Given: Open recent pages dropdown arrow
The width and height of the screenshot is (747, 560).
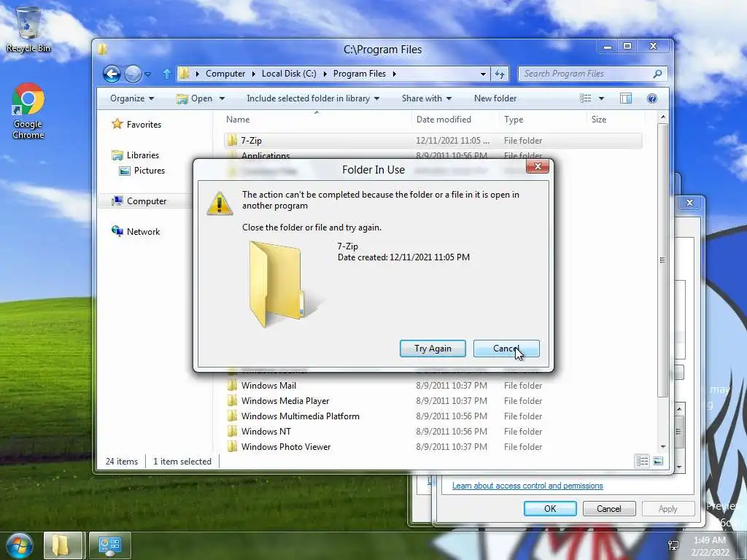Looking at the screenshot, I should point(147,74).
